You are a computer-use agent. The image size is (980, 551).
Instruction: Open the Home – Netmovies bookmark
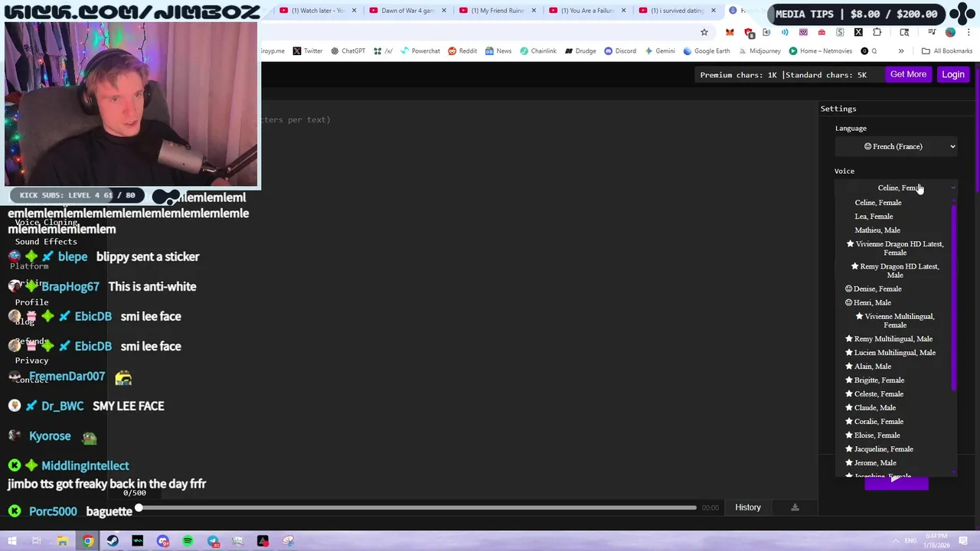coord(820,51)
